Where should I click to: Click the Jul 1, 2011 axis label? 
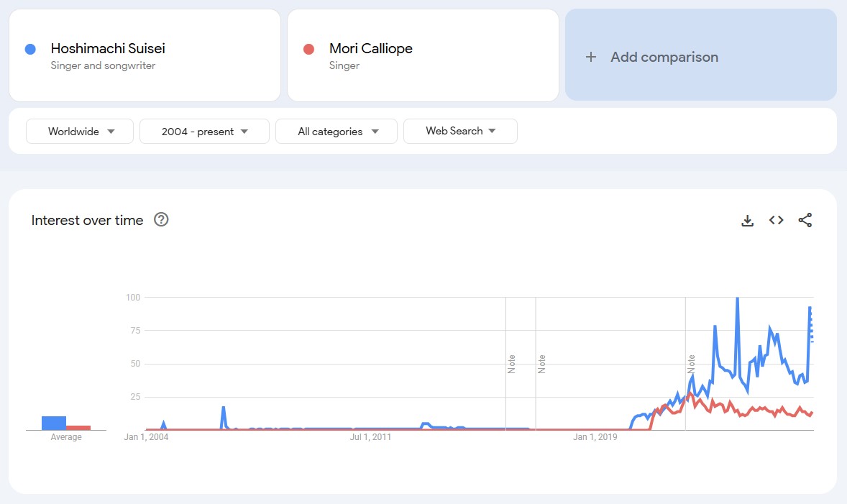[370, 437]
